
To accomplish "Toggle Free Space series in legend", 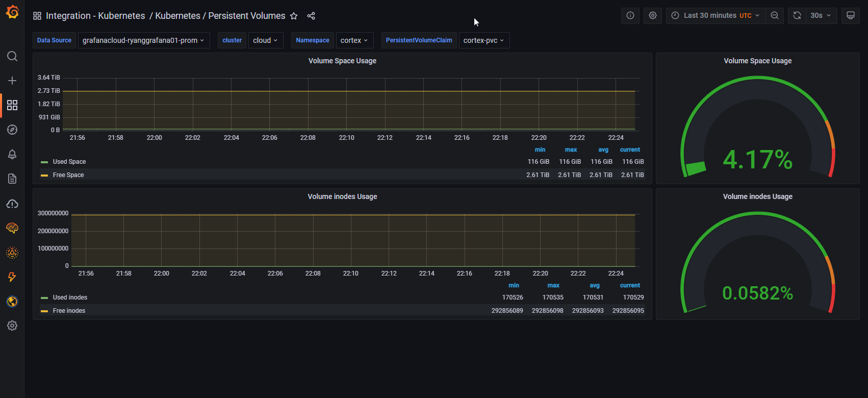I will (x=68, y=175).
